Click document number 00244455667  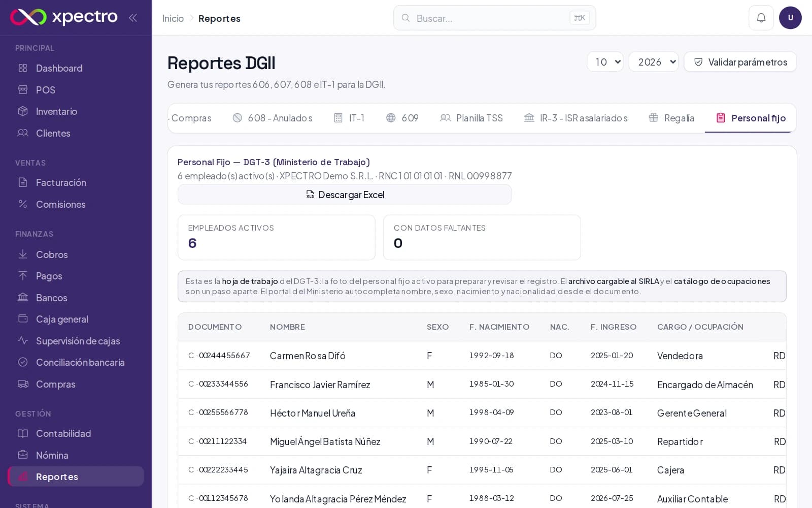(x=224, y=355)
